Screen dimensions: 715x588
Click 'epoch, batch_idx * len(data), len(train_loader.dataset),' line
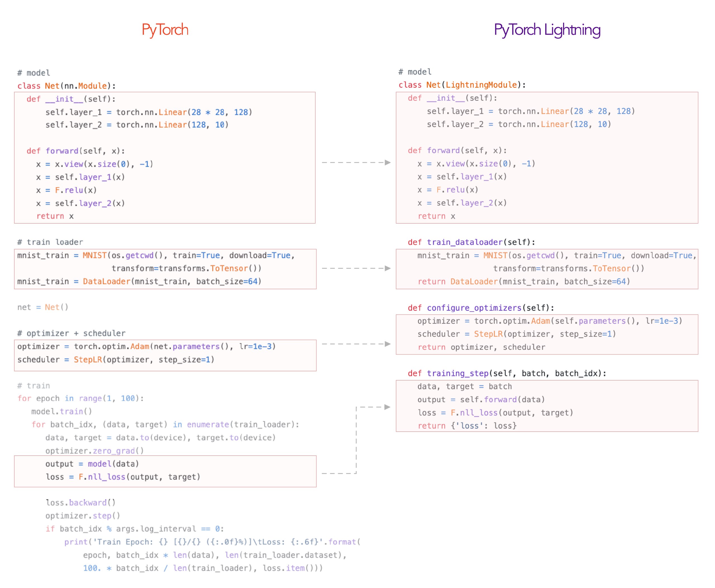[214, 555]
